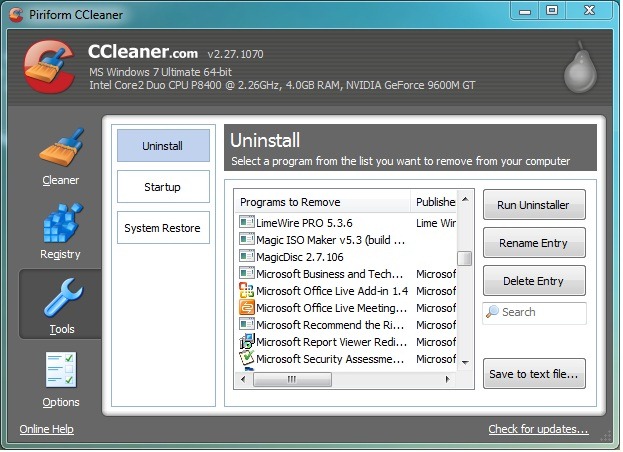Click the vertical scrollbar up arrow
The height and width of the screenshot is (452, 623).
465,199
